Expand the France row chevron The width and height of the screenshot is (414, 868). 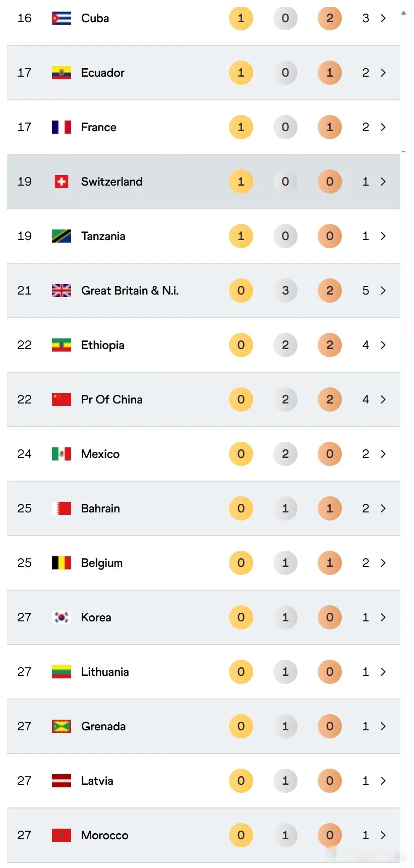pyautogui.click(x=383, y=127)
